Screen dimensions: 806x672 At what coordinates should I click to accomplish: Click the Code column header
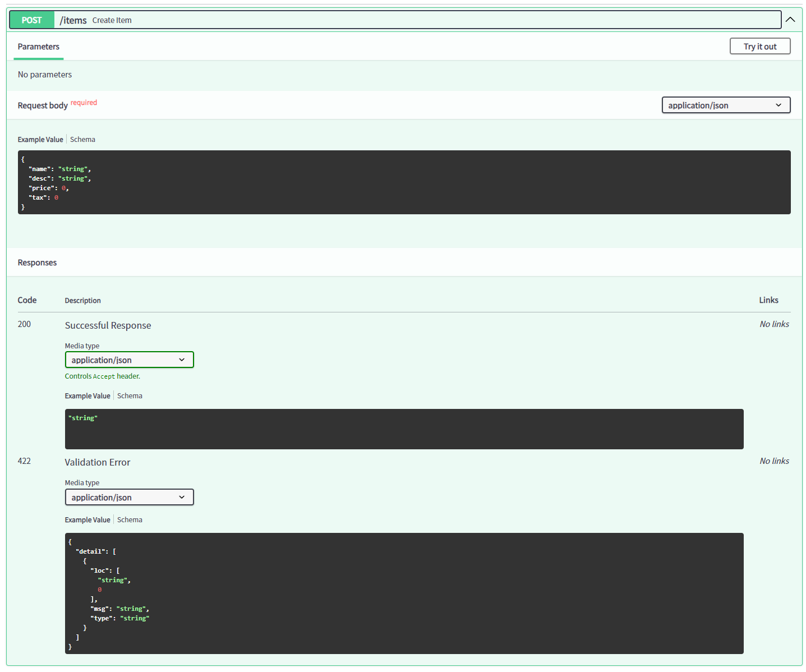27,300
